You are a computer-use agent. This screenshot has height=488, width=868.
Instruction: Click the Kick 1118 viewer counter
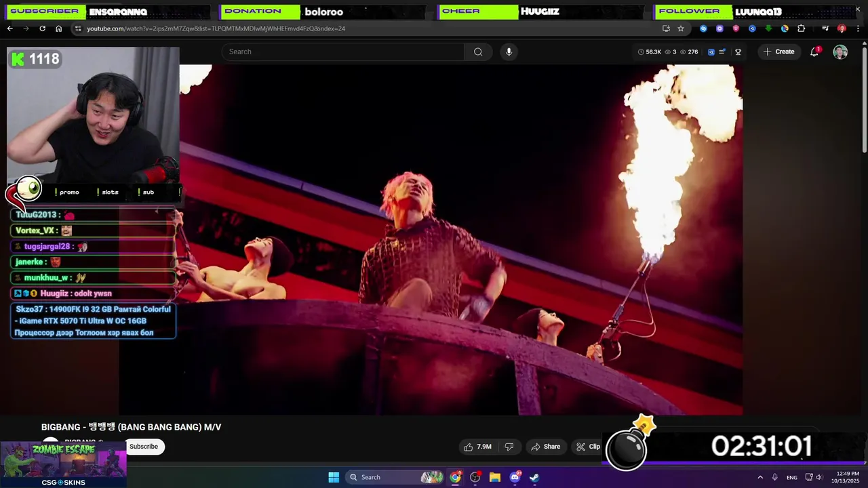coord(35,59)
